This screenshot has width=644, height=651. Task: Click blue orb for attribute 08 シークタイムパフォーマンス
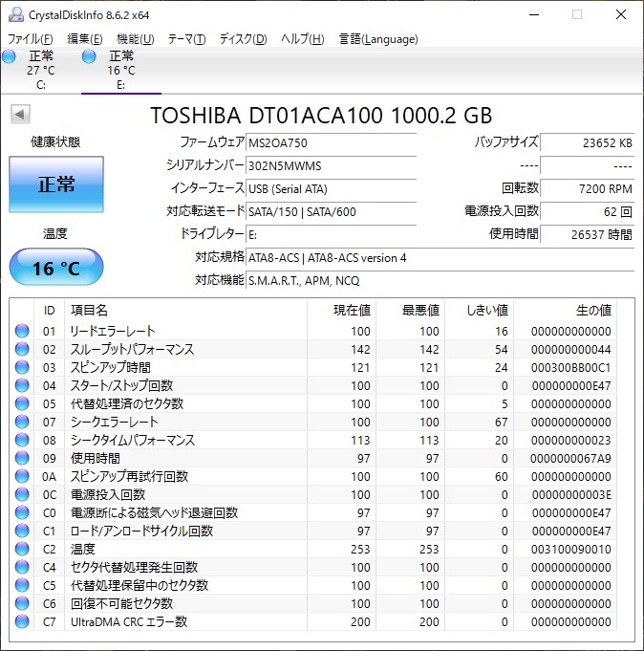(x=22, y=440)
